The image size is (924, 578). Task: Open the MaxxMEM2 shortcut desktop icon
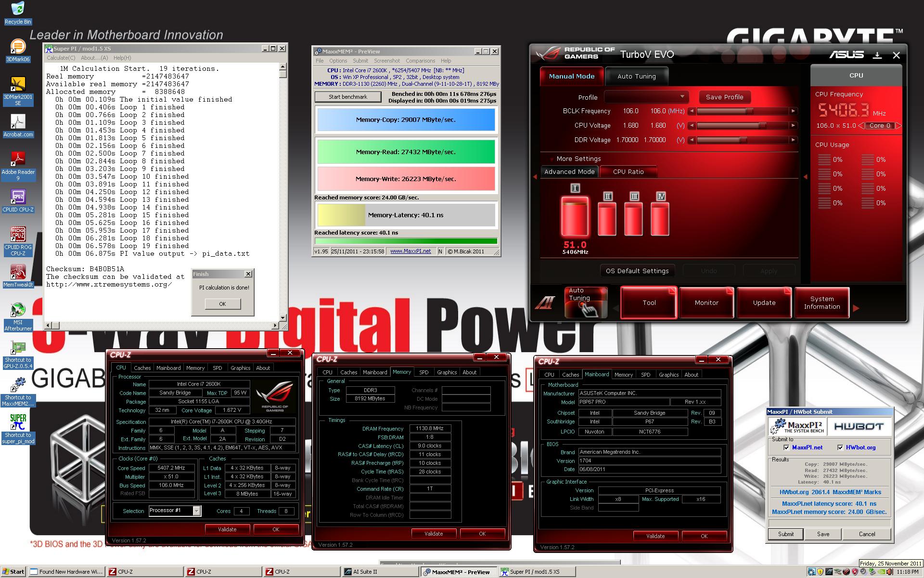(x=18, y=392)
